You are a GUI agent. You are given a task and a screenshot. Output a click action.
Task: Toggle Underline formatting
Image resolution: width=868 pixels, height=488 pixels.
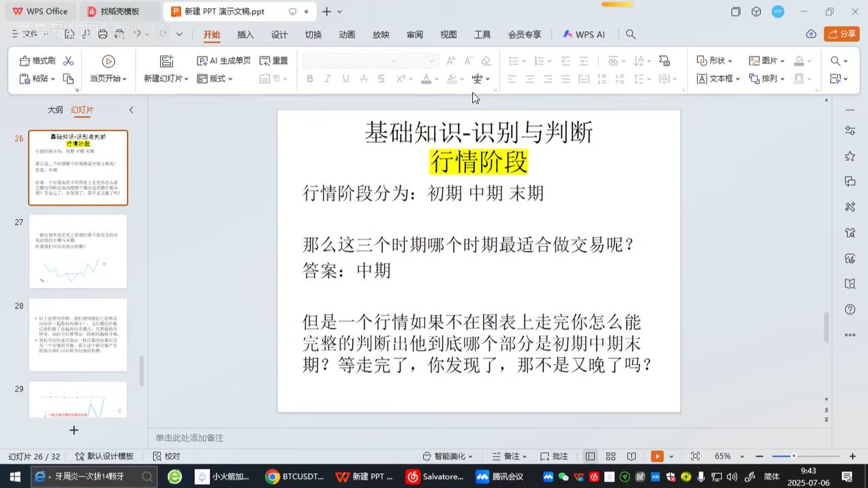point(345,79)
